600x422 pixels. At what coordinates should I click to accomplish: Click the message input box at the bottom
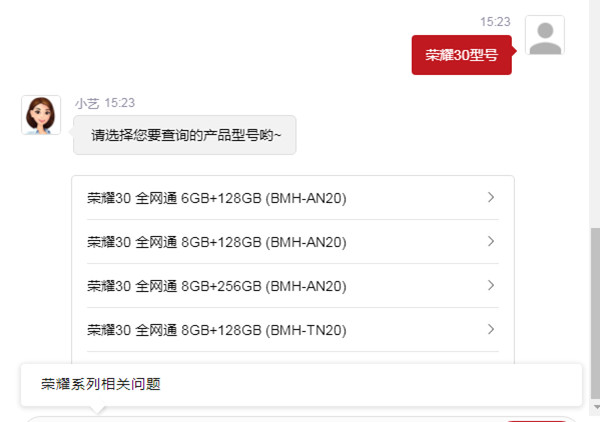pos(264,420)
